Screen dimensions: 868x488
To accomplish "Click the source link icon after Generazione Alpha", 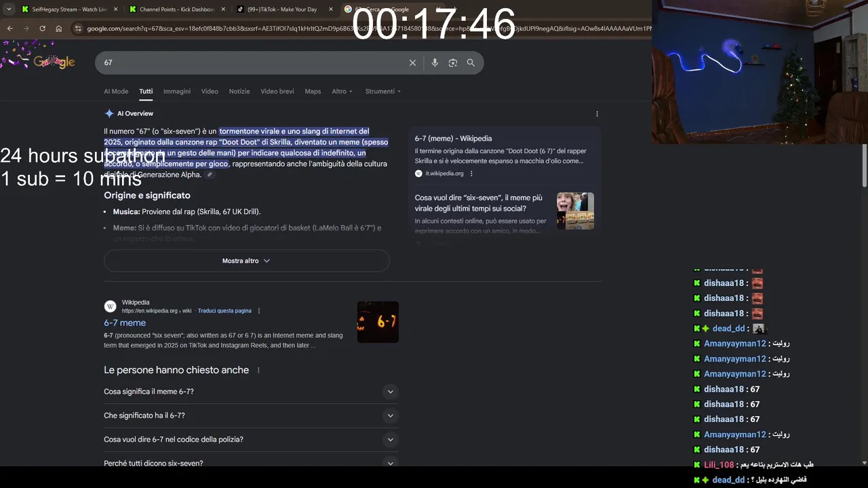I will point(210,175).
